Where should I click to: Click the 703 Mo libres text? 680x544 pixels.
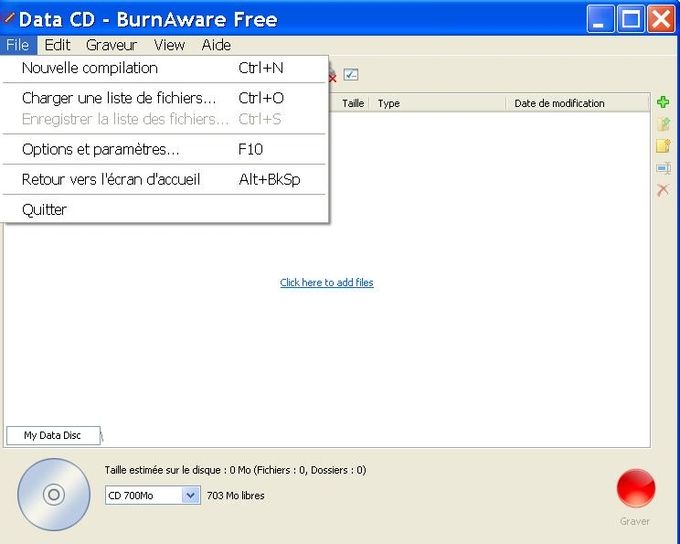pyautogui.click(x=235, y=495)
